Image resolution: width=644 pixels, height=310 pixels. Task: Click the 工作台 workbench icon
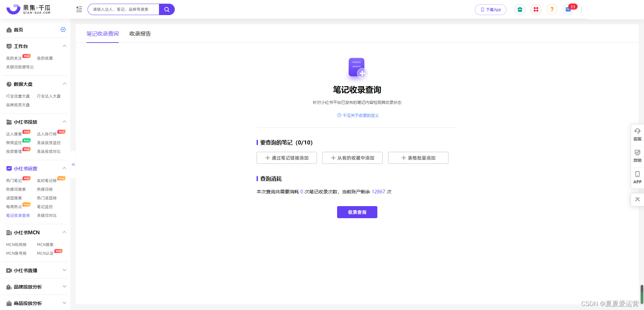click(x=9, y=46)
